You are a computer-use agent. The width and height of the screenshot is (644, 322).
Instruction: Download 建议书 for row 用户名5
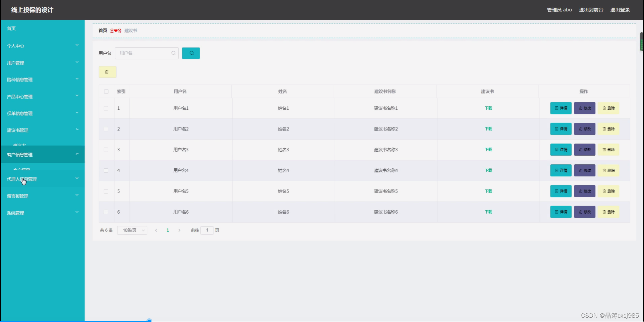tap(488, 191)
